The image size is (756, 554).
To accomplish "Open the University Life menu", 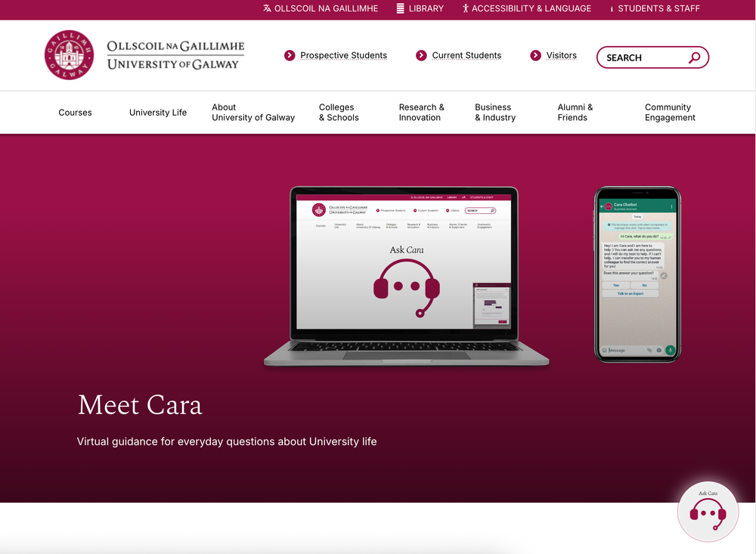I will (x=158, y=113).
